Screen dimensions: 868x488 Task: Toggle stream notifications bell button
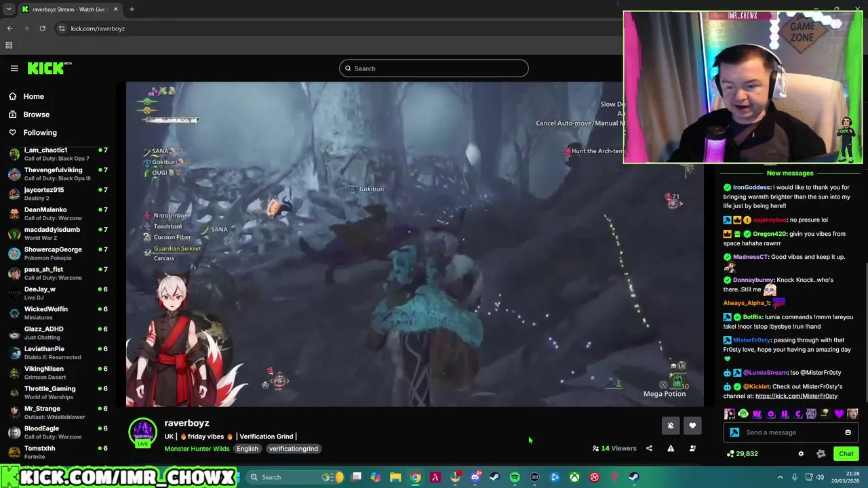(671, 426)
